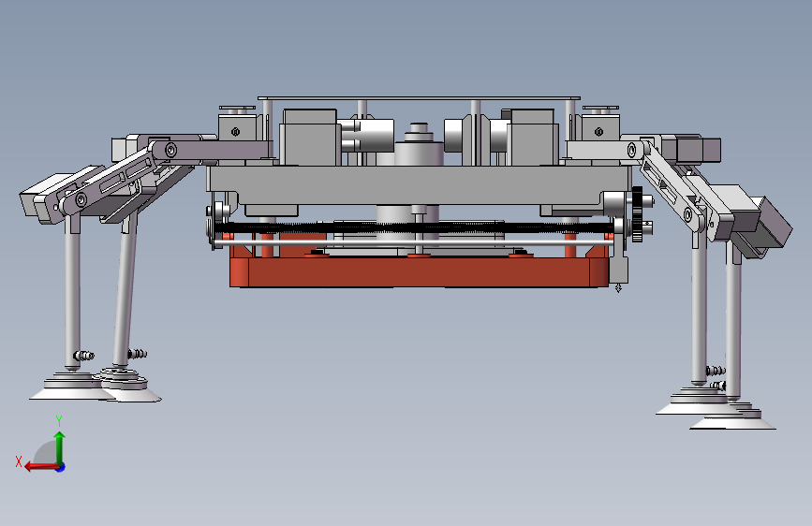This screenshot has height=526, width=812.
Task: Select the thin top cover plate of the robot
Action: pos(419,98)
